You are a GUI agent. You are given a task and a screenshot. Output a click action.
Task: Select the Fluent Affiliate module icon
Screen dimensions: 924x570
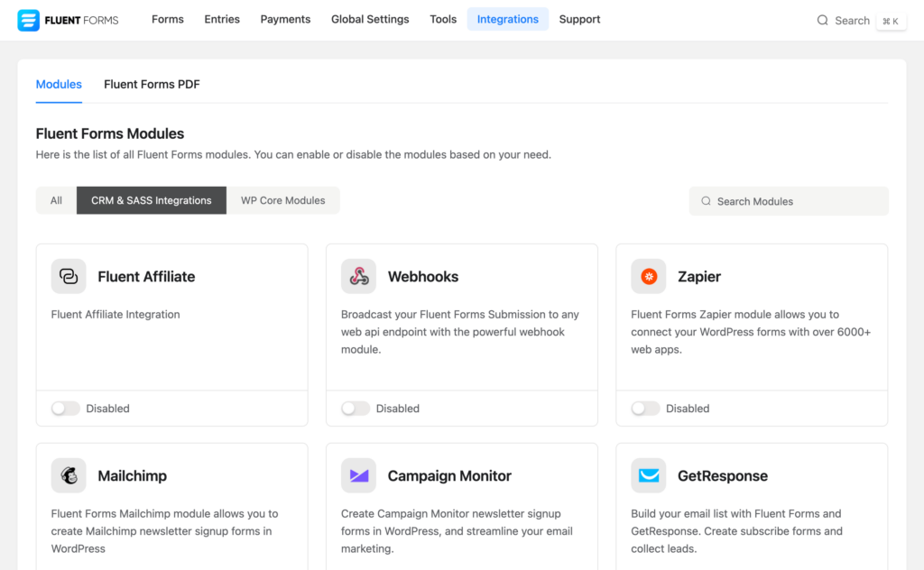click(x=68, y=276)
